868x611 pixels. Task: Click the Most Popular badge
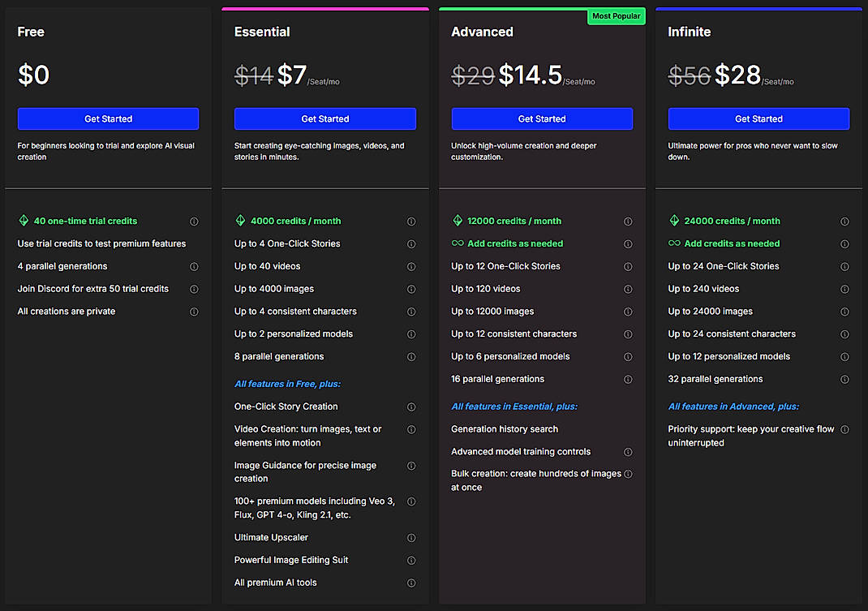(616, 15)
